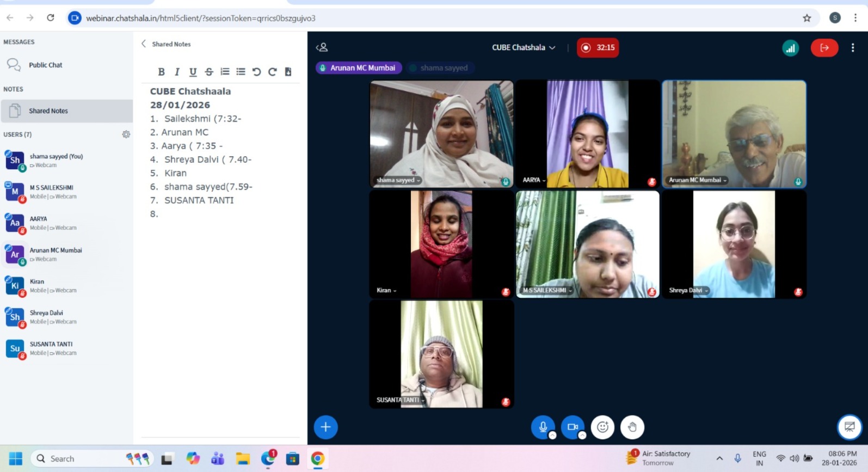The height and width of the screenshot is (472, 868).
Task: Check the connection status signal icon
Action: click(790, 48)
